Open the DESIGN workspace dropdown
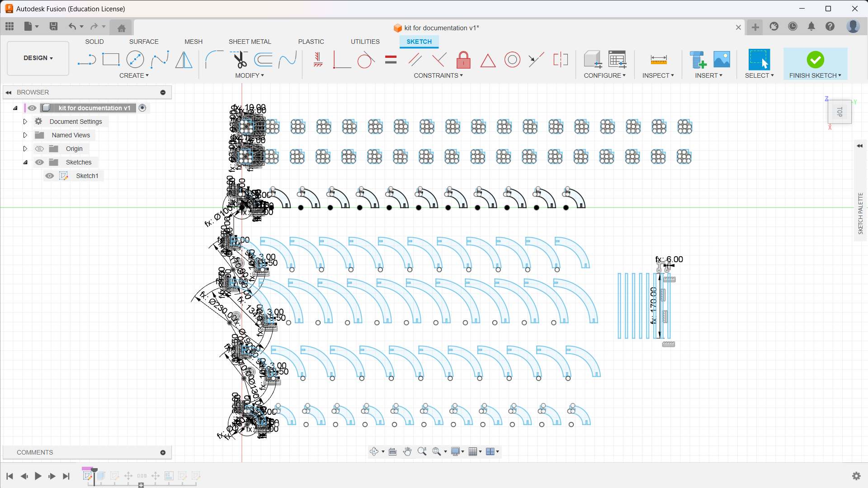The width and height of the screenshot is (868, 488). [x=38, y=58]
